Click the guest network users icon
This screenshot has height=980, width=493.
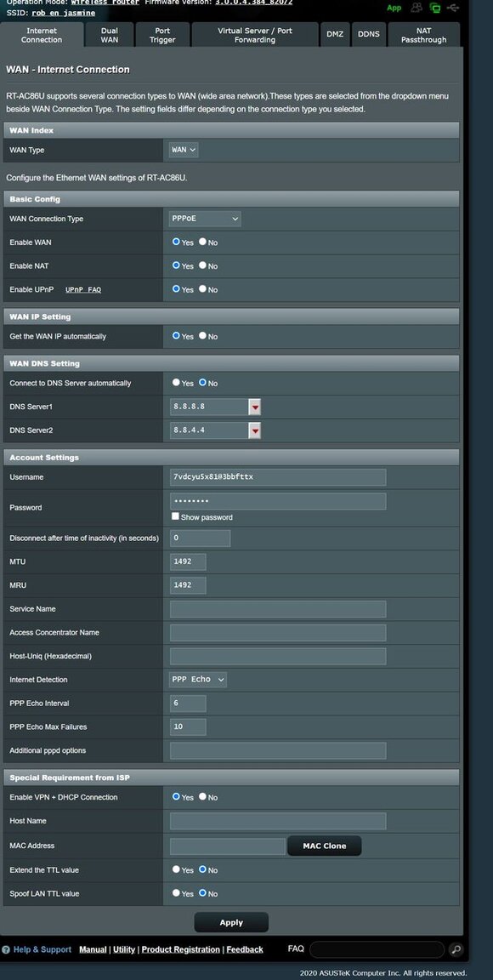pos(416,8)
